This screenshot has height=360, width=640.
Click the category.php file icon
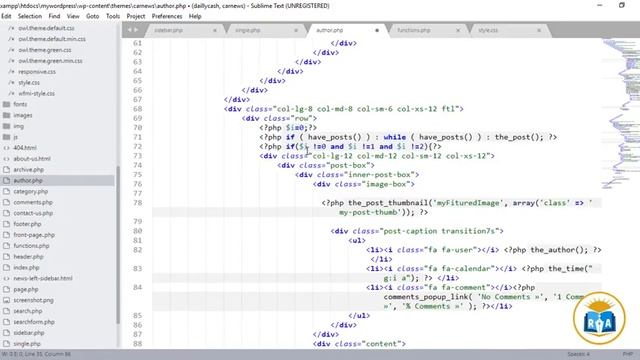click(x=7, y=191)
